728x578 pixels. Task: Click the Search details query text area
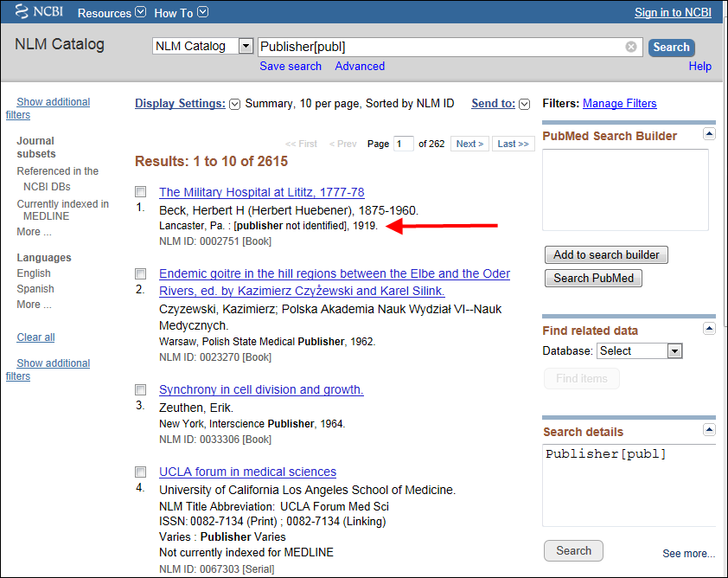(629, 485)
